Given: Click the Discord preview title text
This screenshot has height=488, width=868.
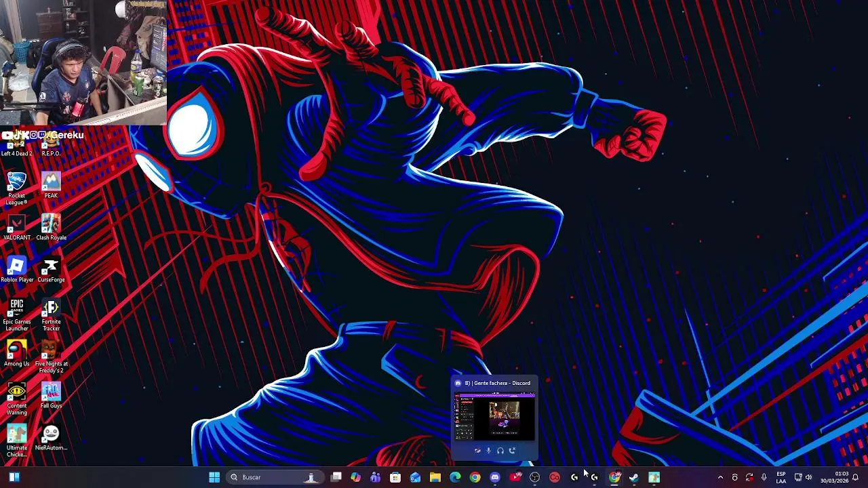Looking at the screenshot, I should (498, 383).
